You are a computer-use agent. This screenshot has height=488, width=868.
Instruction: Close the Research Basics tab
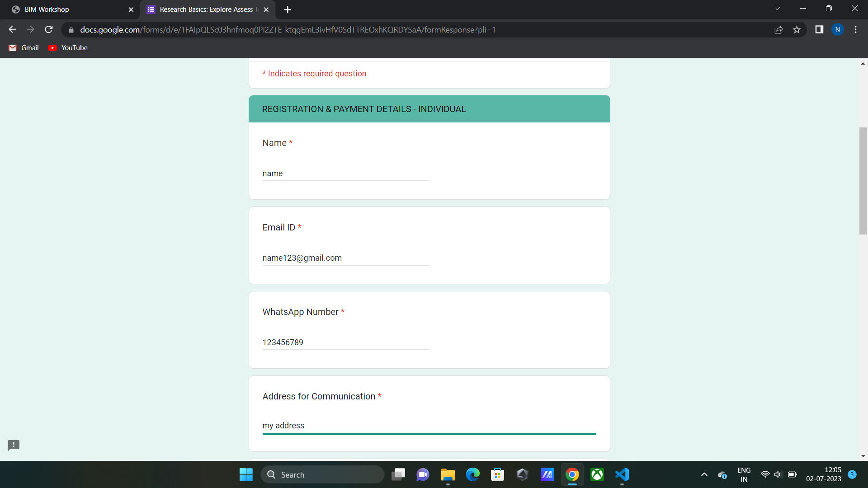point(266,9)
